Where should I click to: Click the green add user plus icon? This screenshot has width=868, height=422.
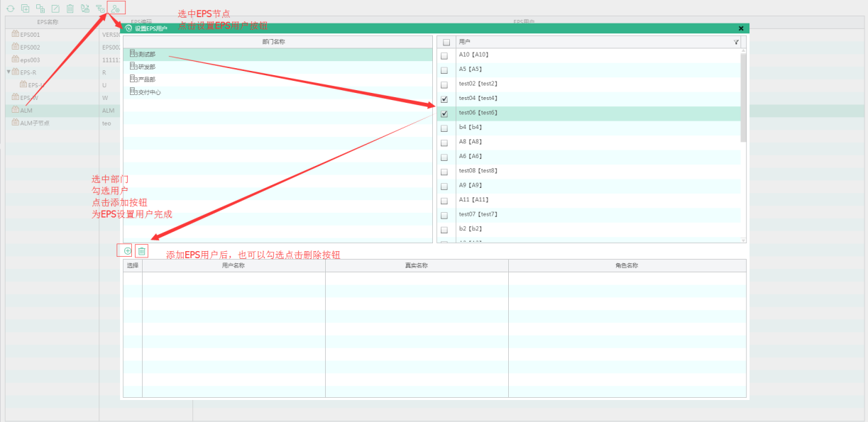(x=127, y=250)
